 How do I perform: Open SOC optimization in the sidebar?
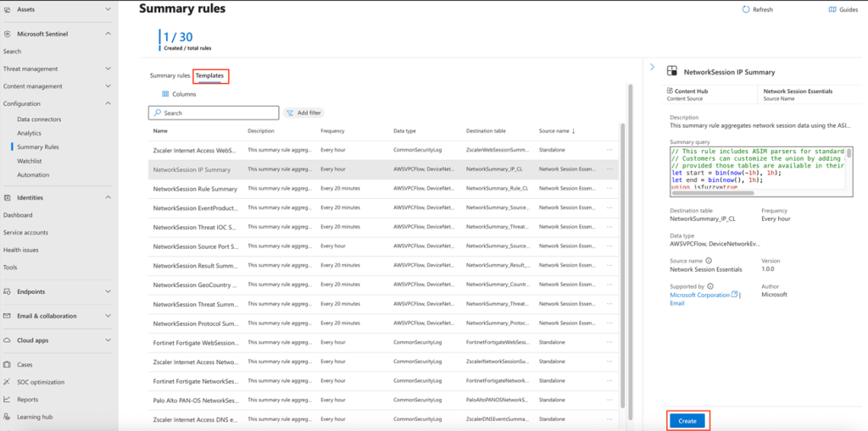tap(39, 382)
